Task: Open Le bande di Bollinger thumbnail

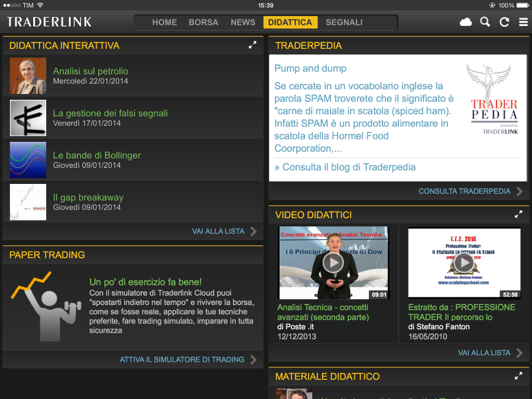Action: (x=28, y=160)
